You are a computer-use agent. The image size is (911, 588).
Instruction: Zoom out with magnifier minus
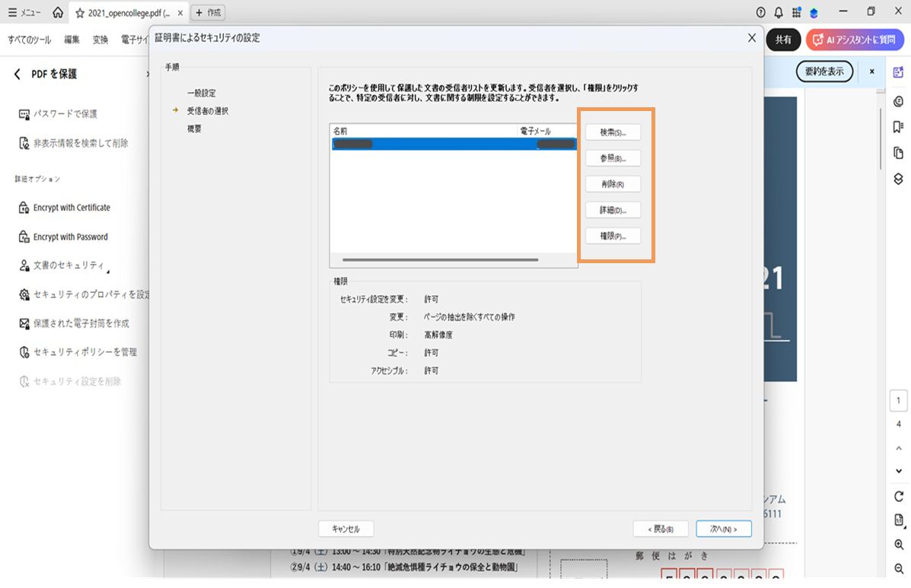click(x=899, y=568)
